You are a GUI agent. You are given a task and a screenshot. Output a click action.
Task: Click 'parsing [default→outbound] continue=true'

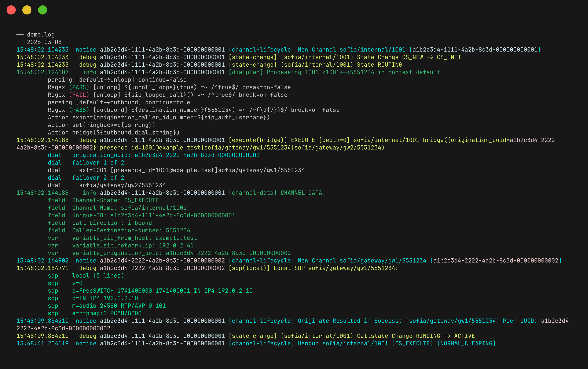(119, 102)
